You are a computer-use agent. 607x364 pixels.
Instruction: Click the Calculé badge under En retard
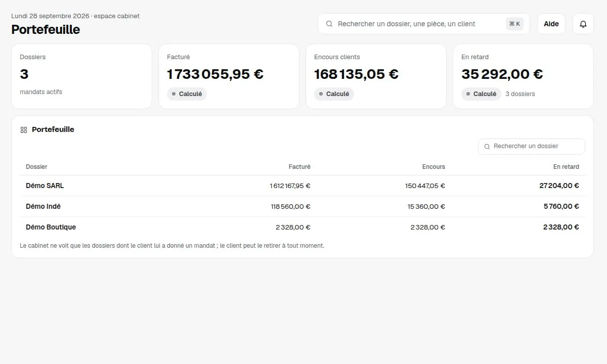point(481,94)
